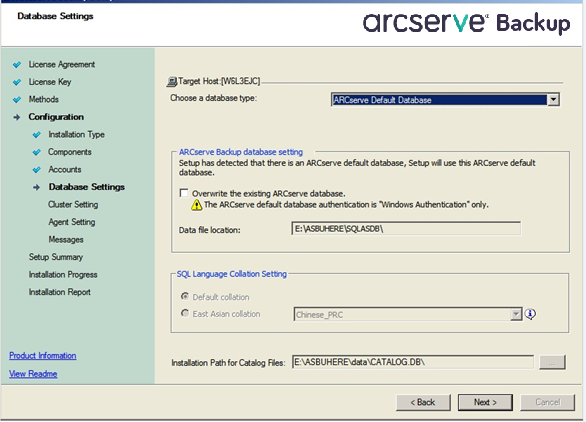586x422 pixels.
Task: Select the East Asian collation radio button
Action: pos(185,313)
